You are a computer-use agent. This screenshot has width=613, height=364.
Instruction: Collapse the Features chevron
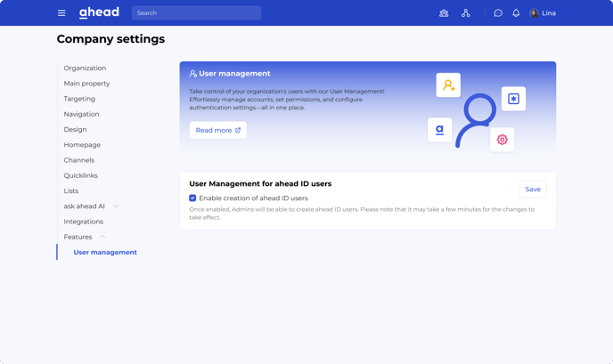tap(102, 237)
